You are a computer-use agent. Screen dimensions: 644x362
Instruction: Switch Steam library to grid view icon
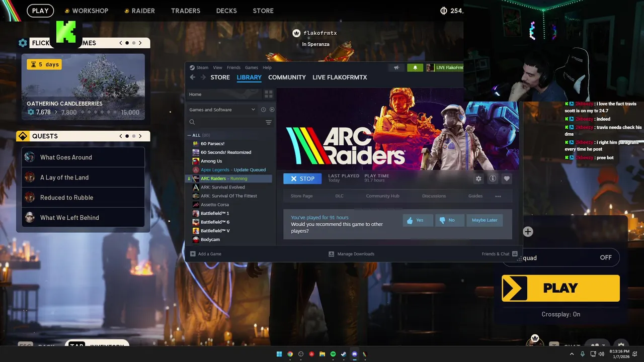coord(269,94)
